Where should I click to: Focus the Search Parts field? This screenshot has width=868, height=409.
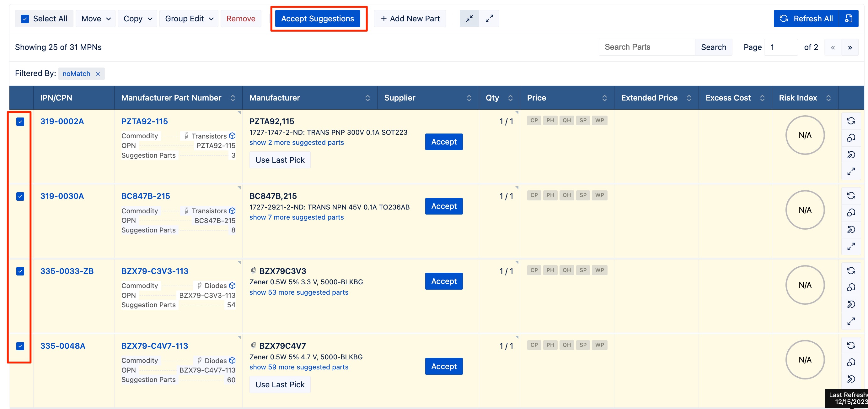point(647,47)
